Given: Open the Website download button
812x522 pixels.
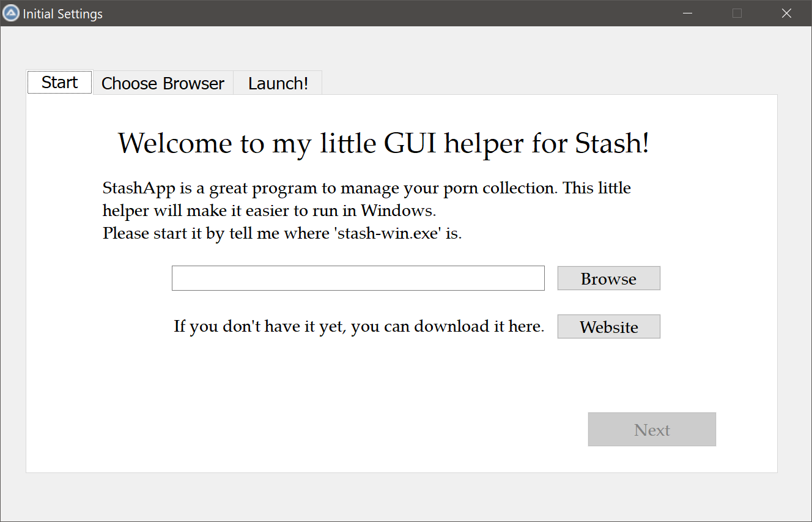Looking at the screenshot, I should [x=608, y=327].
